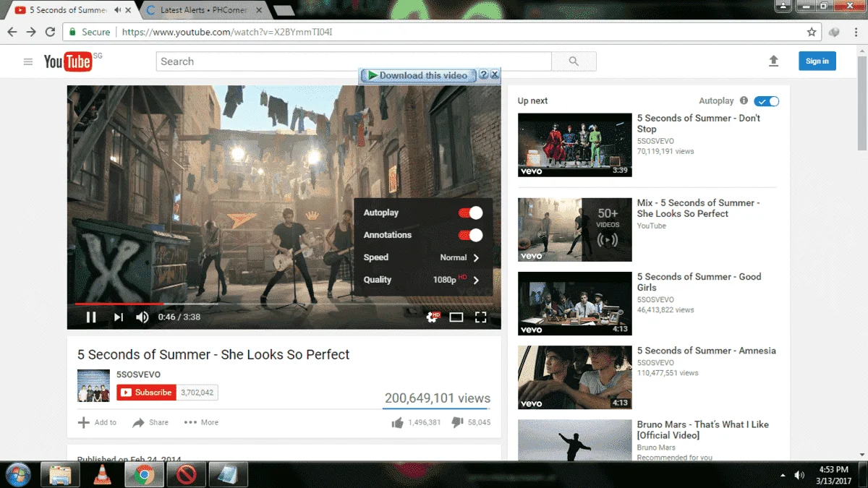Click the browser Back arrow
Image resolution: width=868 pixels, height=488 pixels.
click(12, 32)
